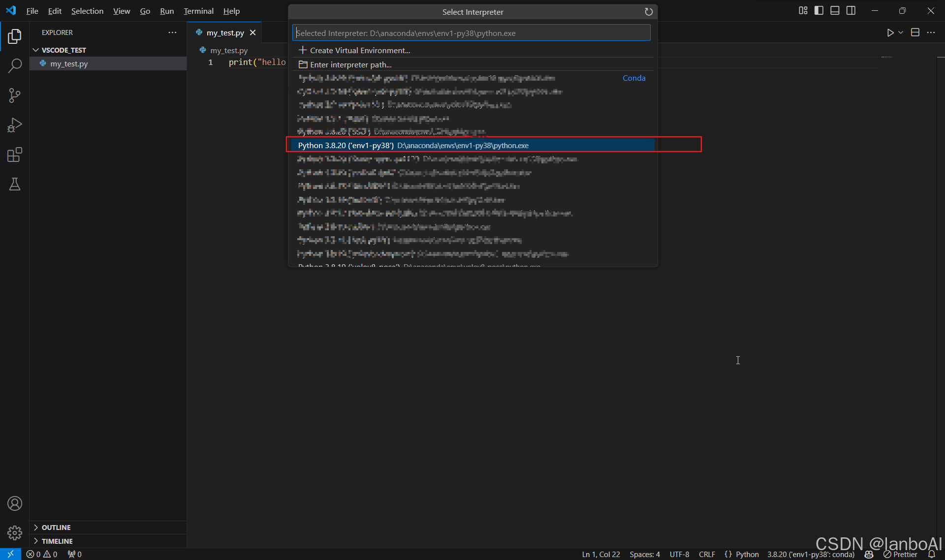
Task: Expand the OUTLINE section
Action: tap(56, 527)
